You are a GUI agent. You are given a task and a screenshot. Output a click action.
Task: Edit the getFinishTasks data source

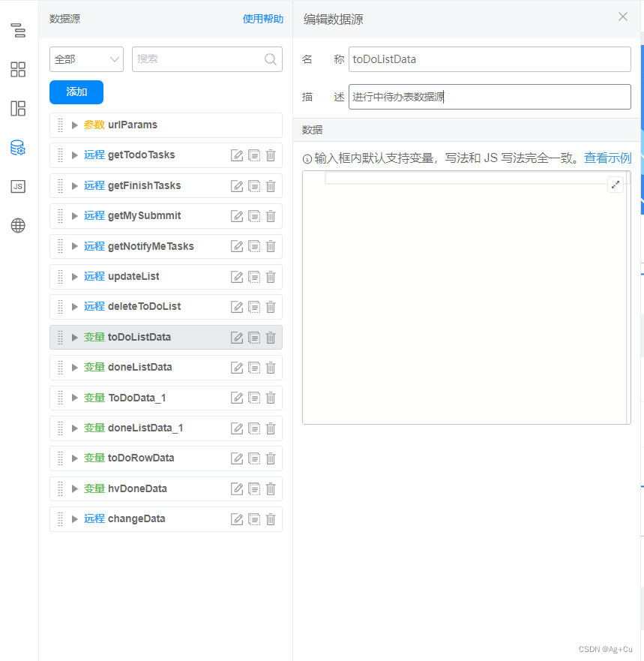click(x=237, y=186)
